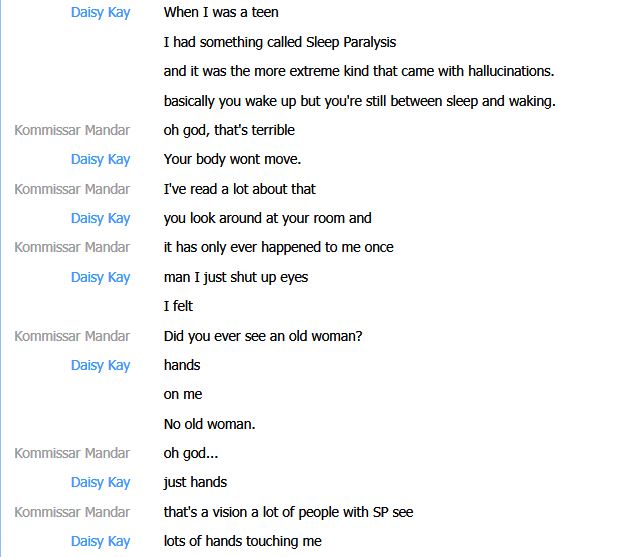Screen dimensions: 639x557
Task: Click the message "on me"
Action: pyautogui.click(x=183, y=394)
